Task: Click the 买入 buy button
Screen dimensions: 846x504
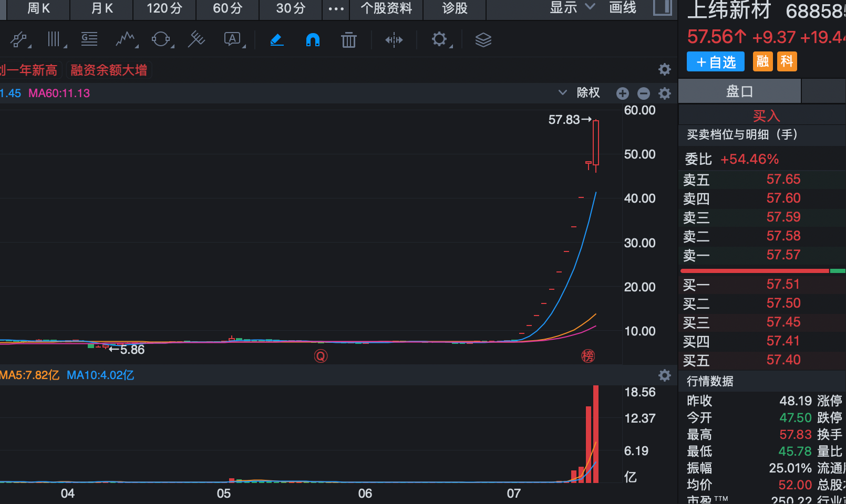Action: coord(766,115)
